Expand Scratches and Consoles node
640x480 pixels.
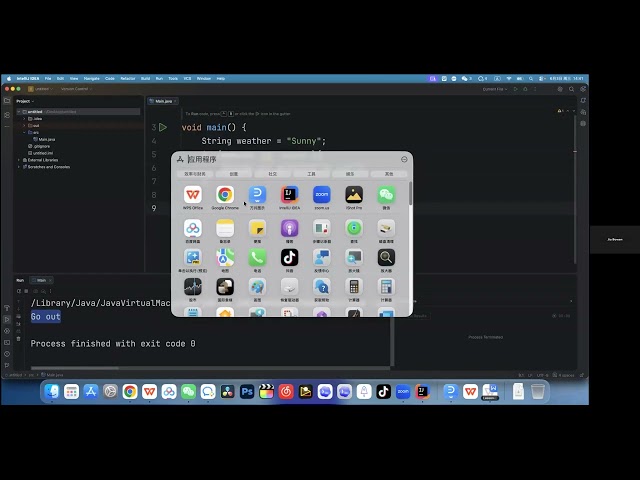pos(19,167)
